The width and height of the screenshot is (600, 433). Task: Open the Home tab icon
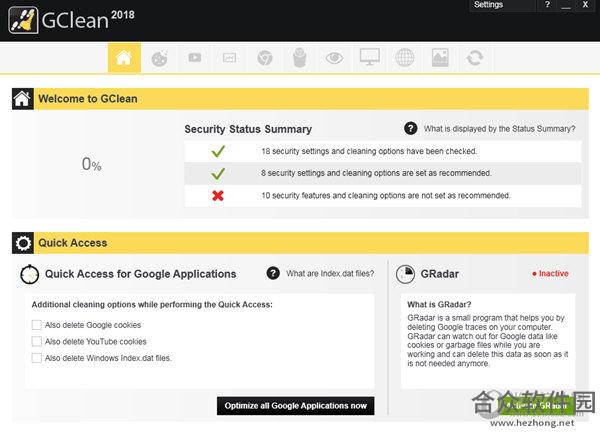[124, 57]
